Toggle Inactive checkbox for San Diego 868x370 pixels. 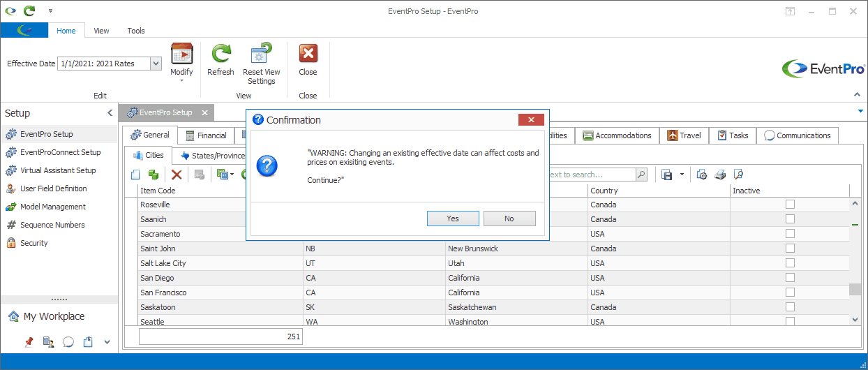(790, 278)
